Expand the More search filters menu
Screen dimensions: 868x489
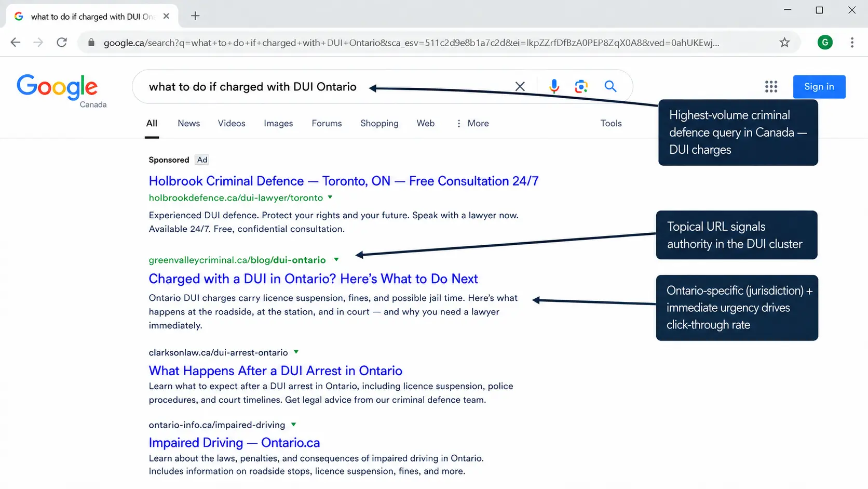[x=472, y=124]
